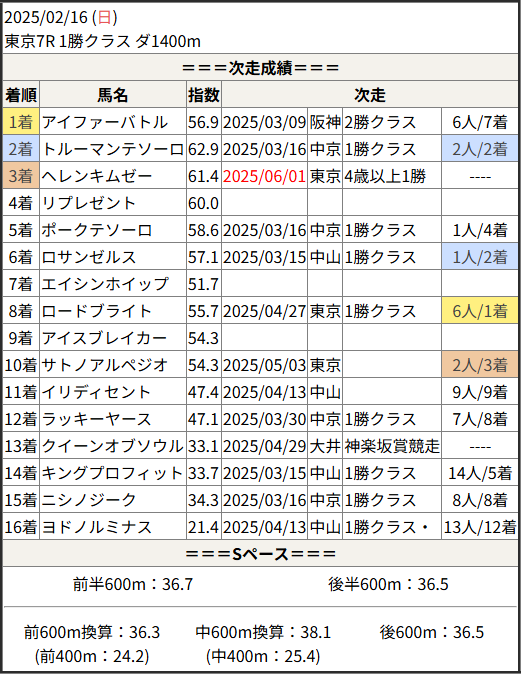Click index value 62.9
Image resolution: width=521 pixels, height=674 pixels.
203,149
